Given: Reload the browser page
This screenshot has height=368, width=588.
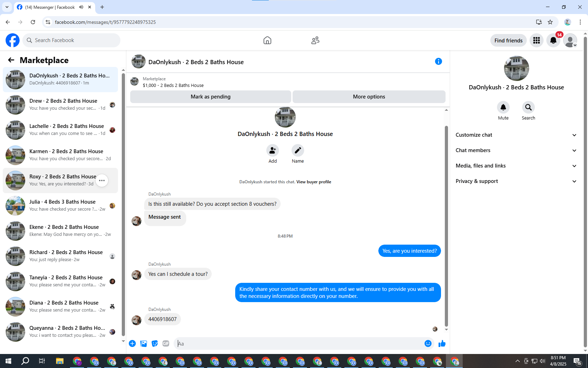Looking at the screenshot, I should 33,22.
